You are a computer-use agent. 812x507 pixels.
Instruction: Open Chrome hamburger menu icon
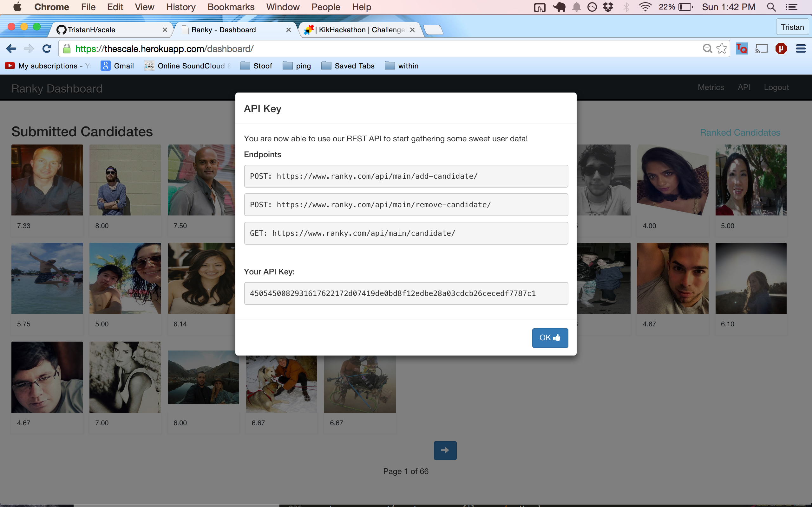click(x=801, y=49)
